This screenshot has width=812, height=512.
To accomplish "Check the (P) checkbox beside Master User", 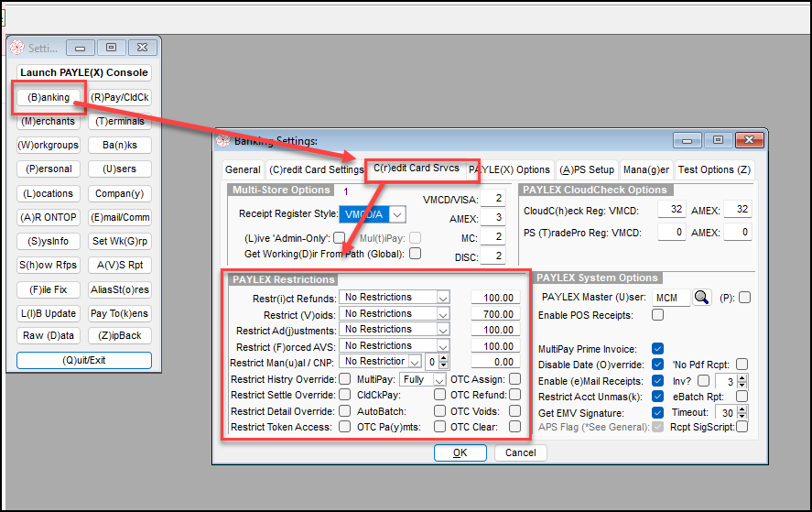I will [744, 298].
